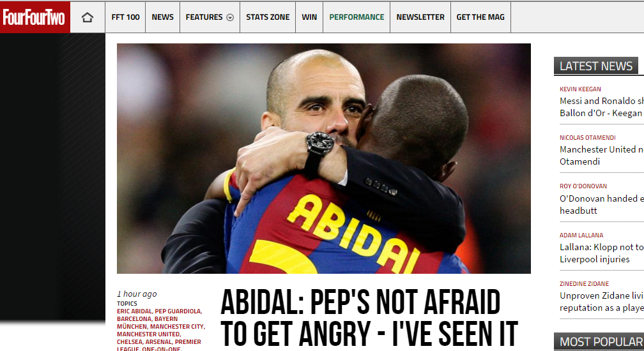The image size is (644, 351).
Task: Open the Kevin Keegan news tag
Action: point(580,89)
